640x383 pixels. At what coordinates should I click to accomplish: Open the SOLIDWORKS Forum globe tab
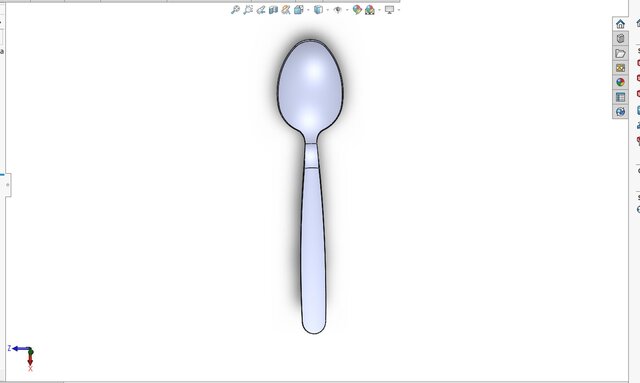620,111
